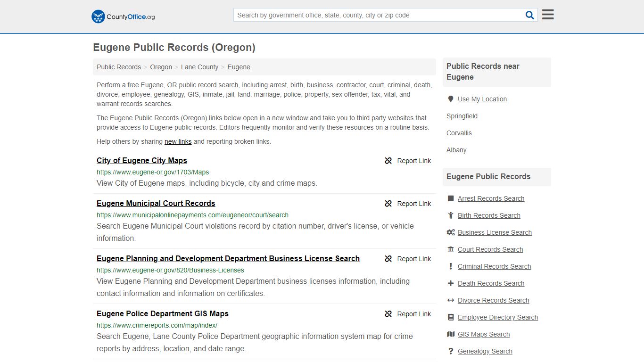Click the broken-link icon for Eugene Police Department GIS Maps
This screenshot has height=362, width=644.
coord(388,314)
